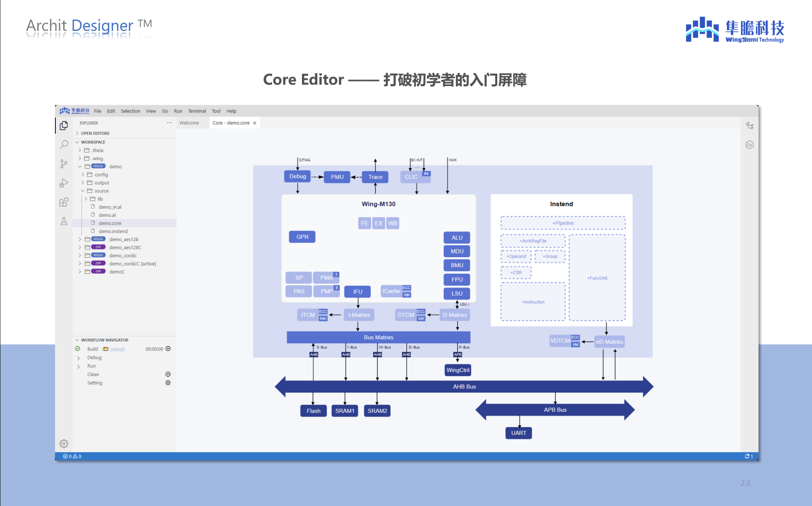Image resolution: width=812 pixels, height=506 pixels.
Task: Open the File menu
Action: 98,111
